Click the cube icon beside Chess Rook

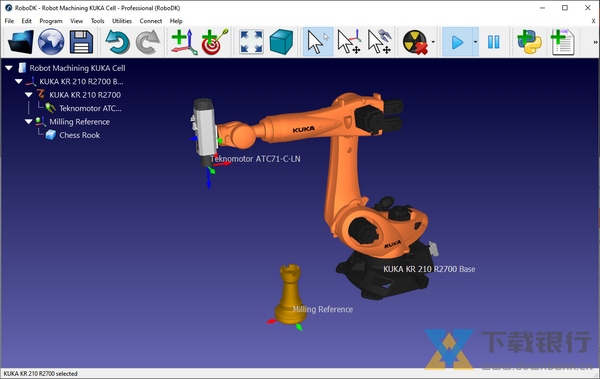[x=51, y=135]
